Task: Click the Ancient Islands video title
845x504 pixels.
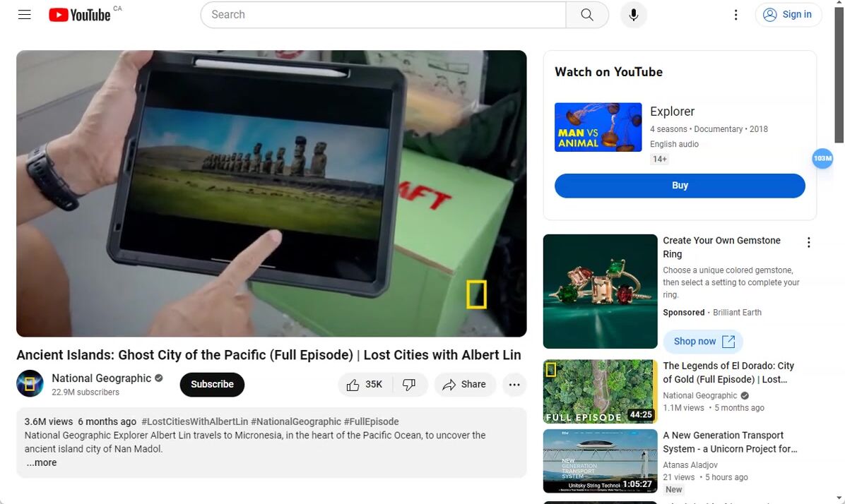Action: [x=268, y=355]
